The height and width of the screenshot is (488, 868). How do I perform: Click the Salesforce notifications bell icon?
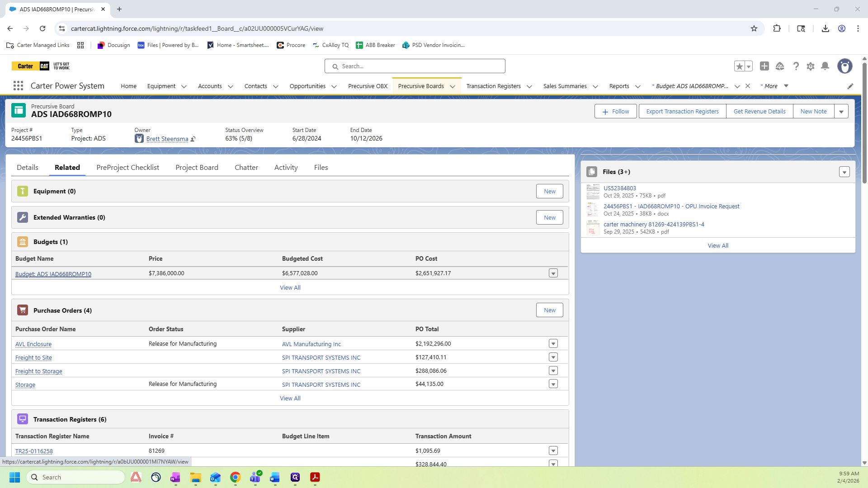(x=825, y=66)
